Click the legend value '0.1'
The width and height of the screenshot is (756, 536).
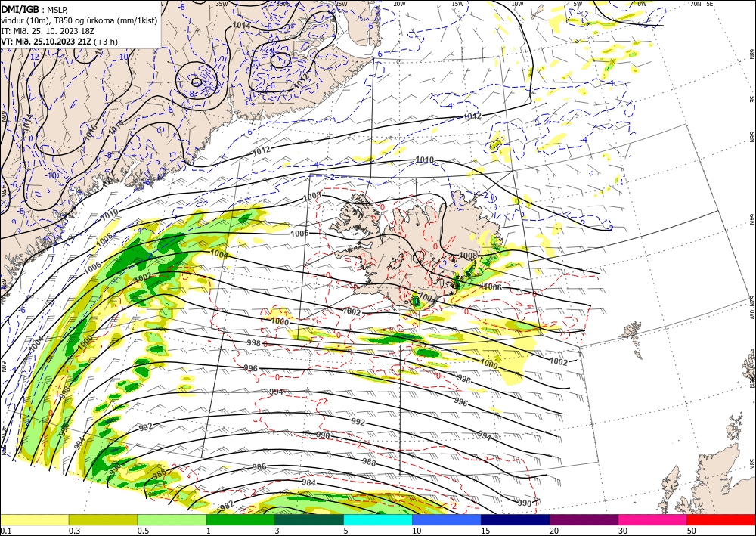point(6,531)
